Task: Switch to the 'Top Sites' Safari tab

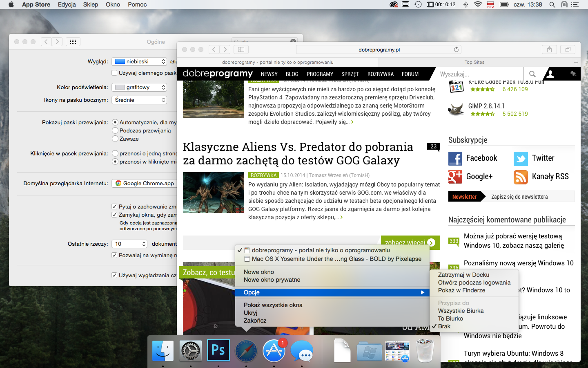Action: pos(474,62)
